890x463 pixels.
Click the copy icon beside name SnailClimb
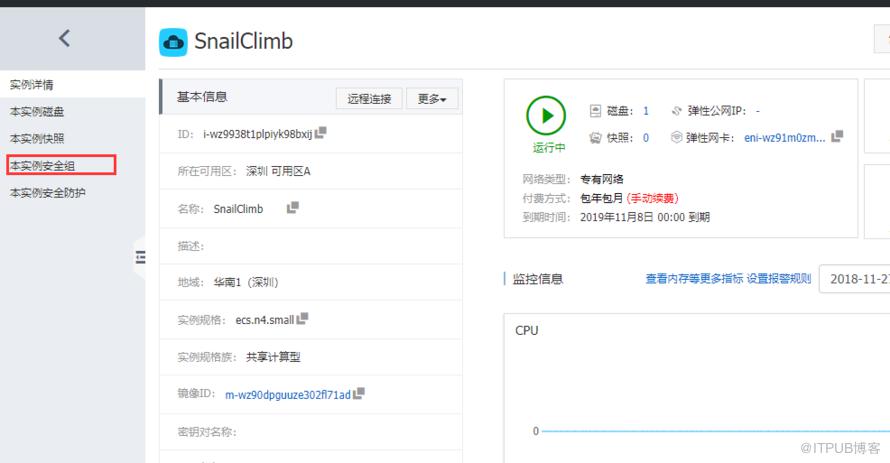(293, 208)
